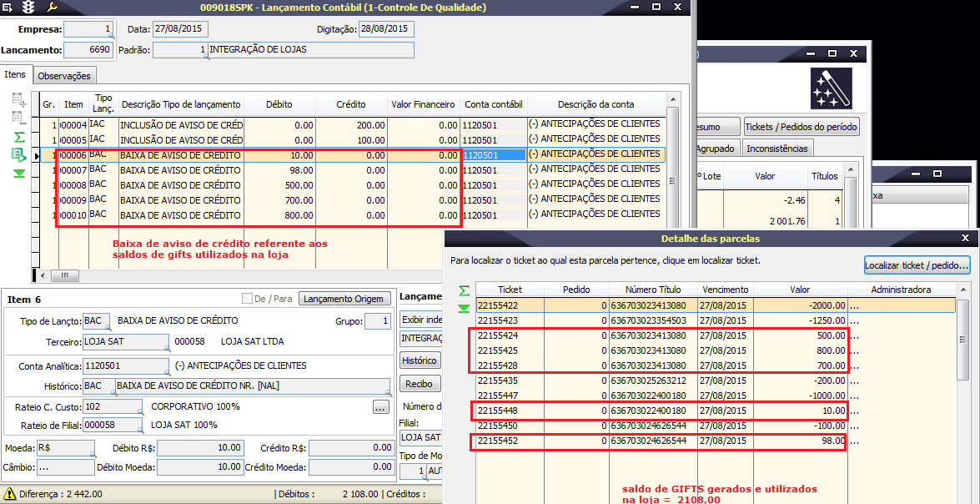Click the Exibir button in Lançamento panel
This screenshot has width=980, height=504.
(x=421, y=320)
